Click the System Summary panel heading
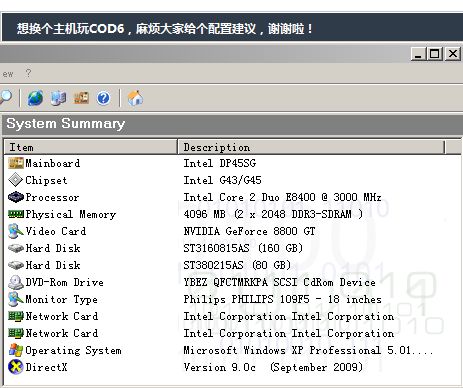This screenshot has width=463, height=388. [x=66, y=123]
